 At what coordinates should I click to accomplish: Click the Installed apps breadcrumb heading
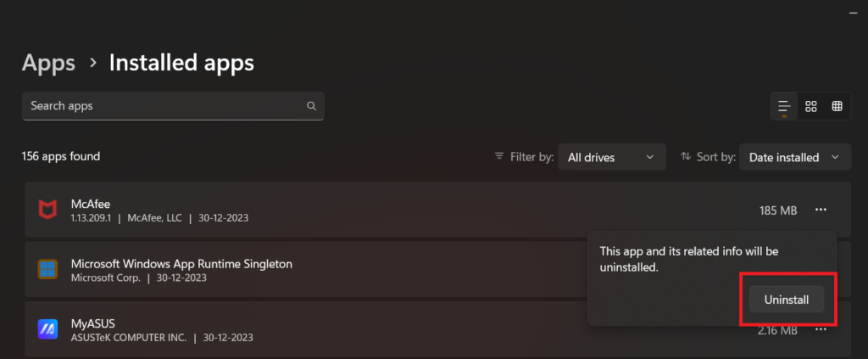[181, 63]
